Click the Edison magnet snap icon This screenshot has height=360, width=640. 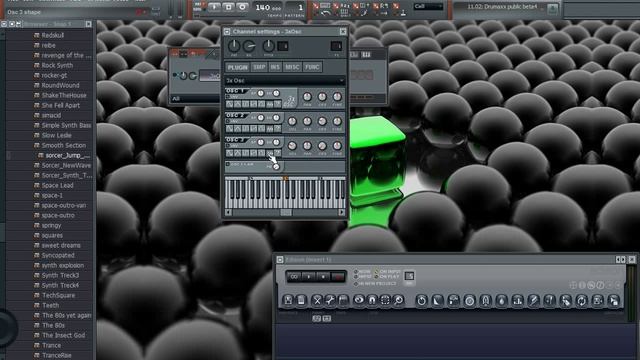372,301
